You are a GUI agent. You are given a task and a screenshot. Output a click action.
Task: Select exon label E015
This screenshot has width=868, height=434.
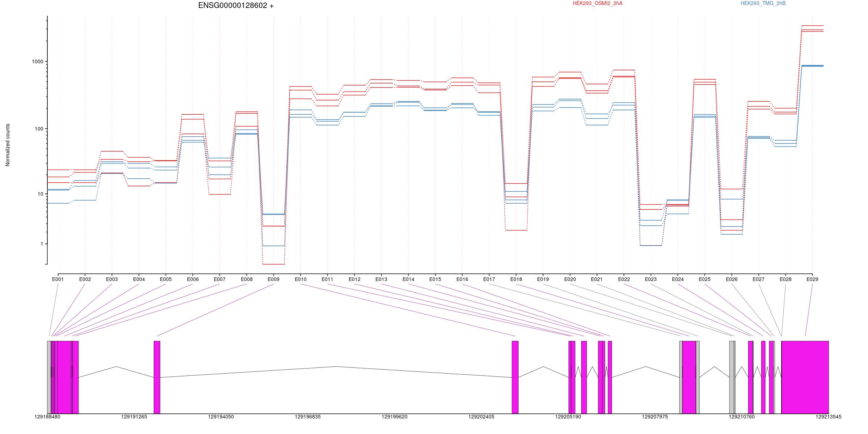pos(435,279)
